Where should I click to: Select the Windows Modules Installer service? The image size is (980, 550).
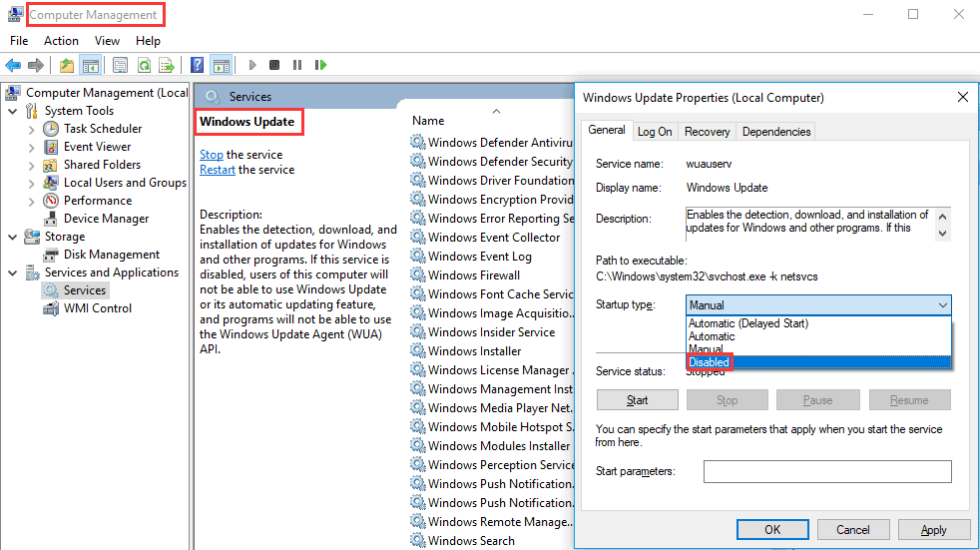pyautogui.click(x=499, y=445)
